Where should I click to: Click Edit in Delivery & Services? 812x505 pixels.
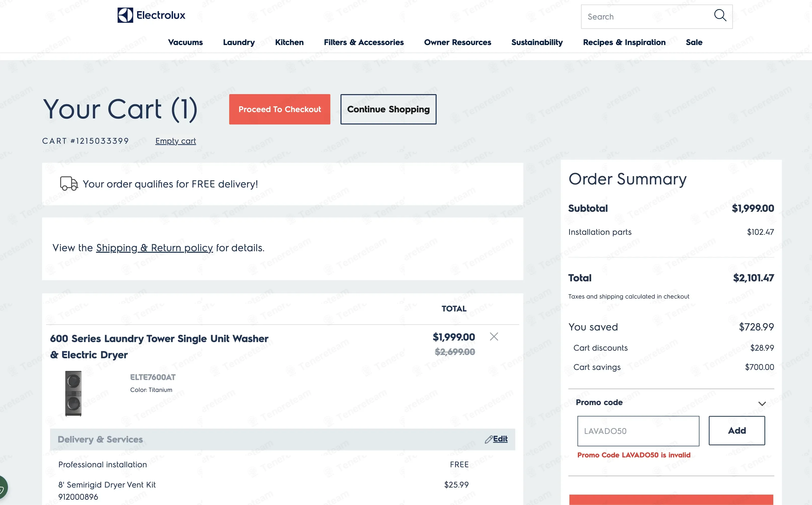pos(500,439)
